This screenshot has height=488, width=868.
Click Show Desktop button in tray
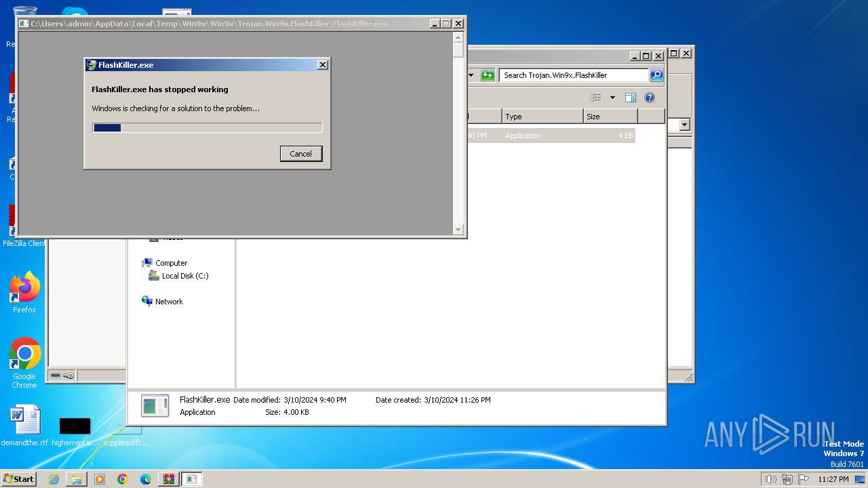point(860,479)
